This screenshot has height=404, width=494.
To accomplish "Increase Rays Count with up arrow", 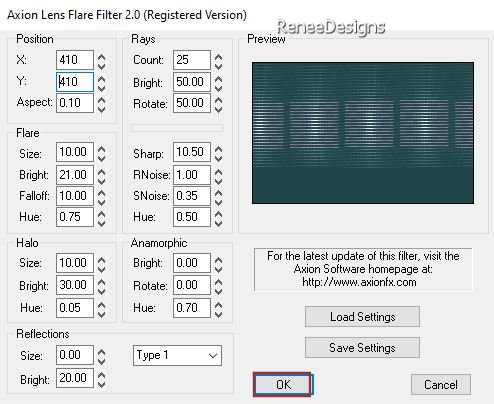I will (x=218, y=57).
